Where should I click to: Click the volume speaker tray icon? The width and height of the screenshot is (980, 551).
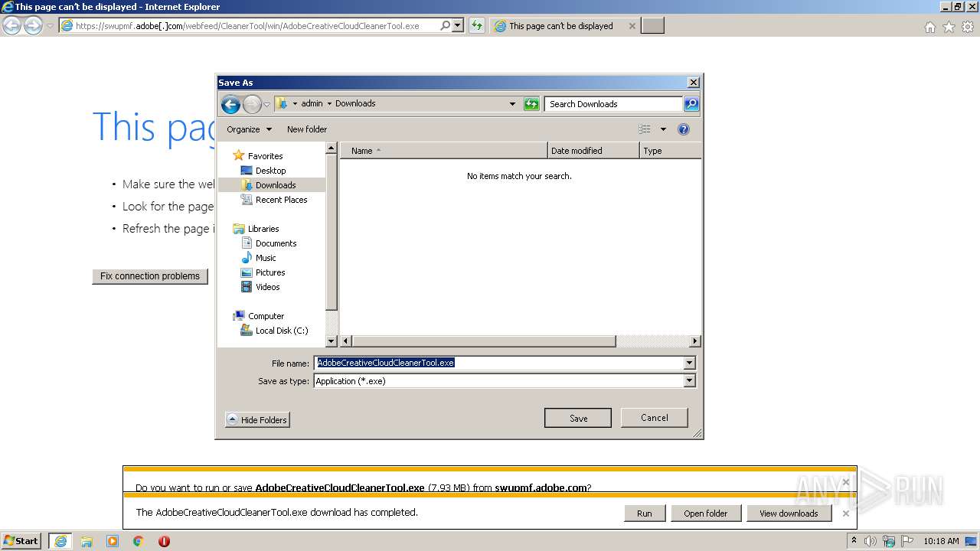tap(871, 541)
